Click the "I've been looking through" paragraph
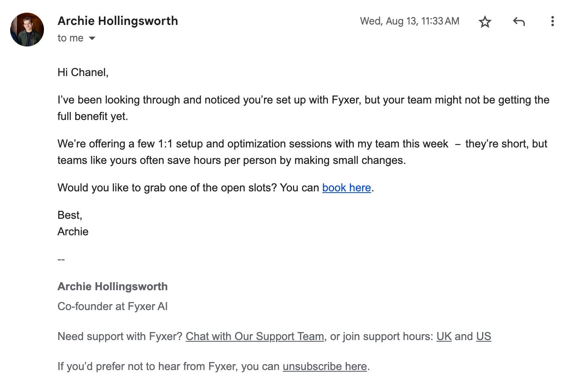The height and width of the screenshot is (392, 567). [x=303, y=108]
